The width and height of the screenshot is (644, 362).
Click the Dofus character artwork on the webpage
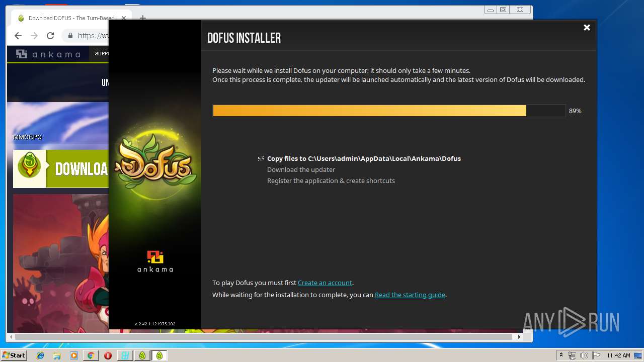[x=61, y=263]
